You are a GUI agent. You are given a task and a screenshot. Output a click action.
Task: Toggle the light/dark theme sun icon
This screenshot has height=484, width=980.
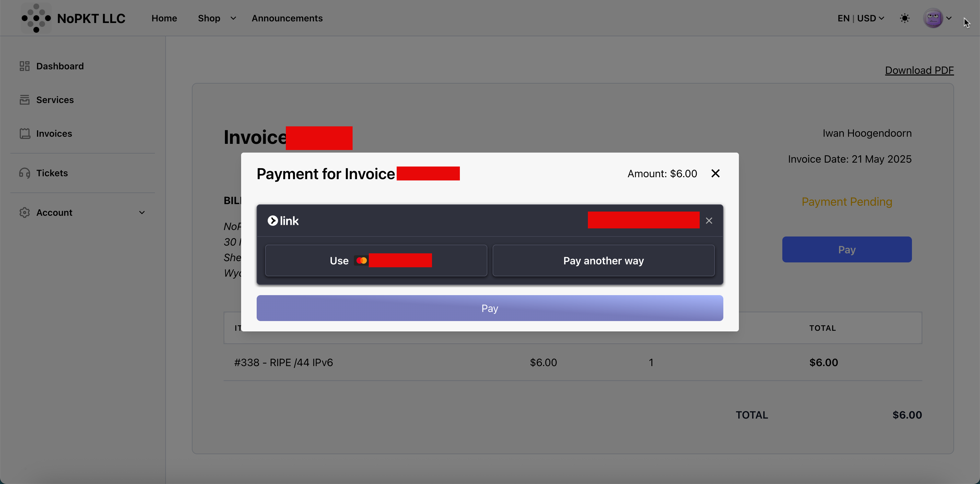point(905,18)
